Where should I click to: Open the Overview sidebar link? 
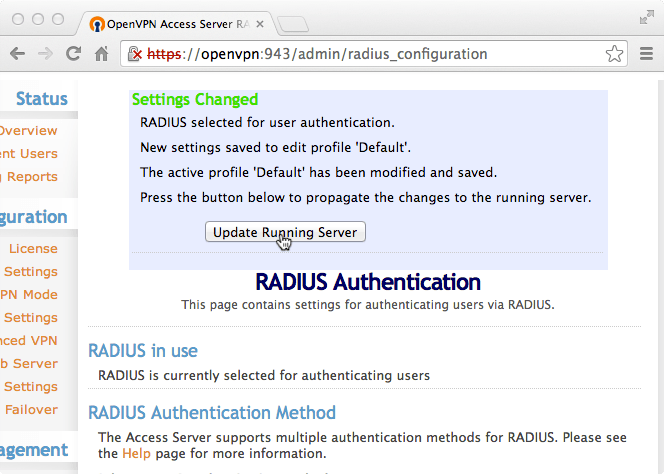(28, 130)
